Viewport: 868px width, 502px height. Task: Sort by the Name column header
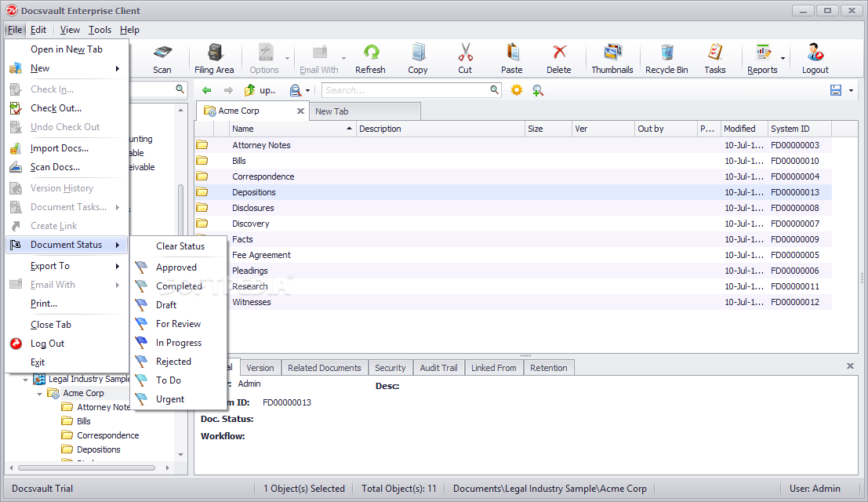[x=292, y=129]
